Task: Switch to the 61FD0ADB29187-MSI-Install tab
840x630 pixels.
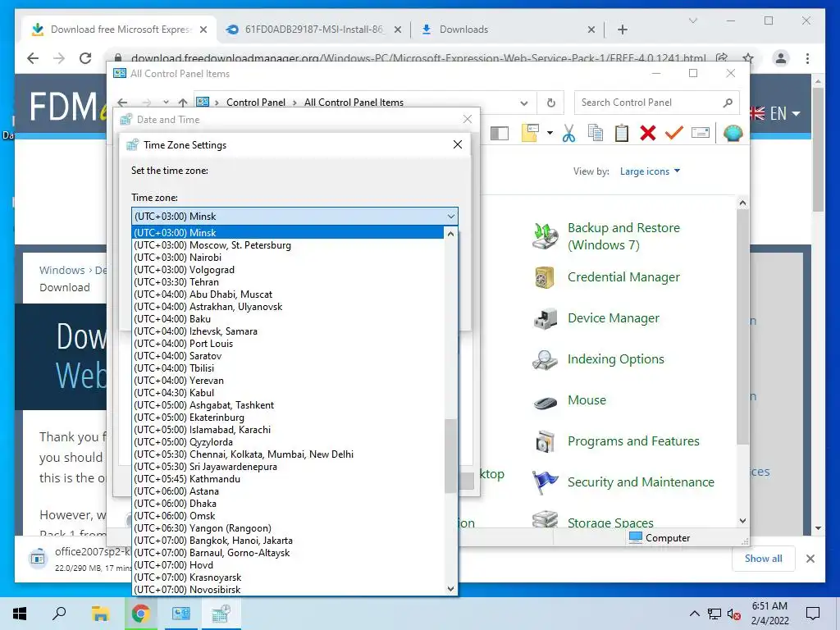Action: [313, 30]
